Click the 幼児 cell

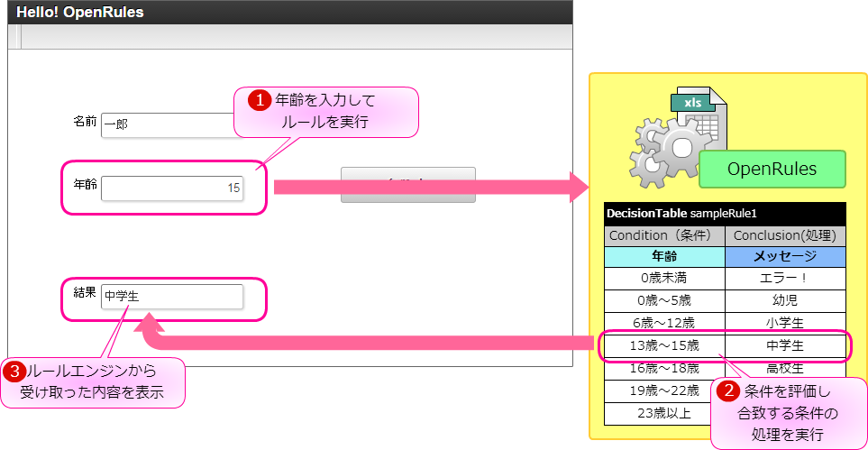[x=785, y=301]
